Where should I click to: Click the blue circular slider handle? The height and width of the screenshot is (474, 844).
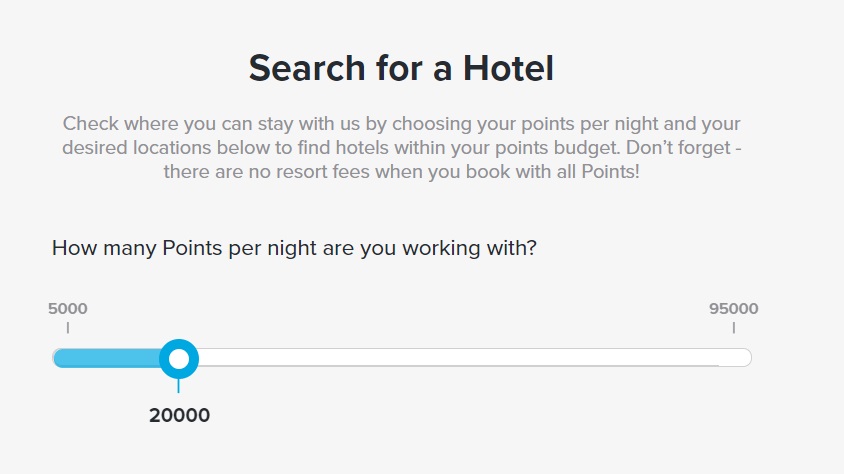(x=179, y=357)
